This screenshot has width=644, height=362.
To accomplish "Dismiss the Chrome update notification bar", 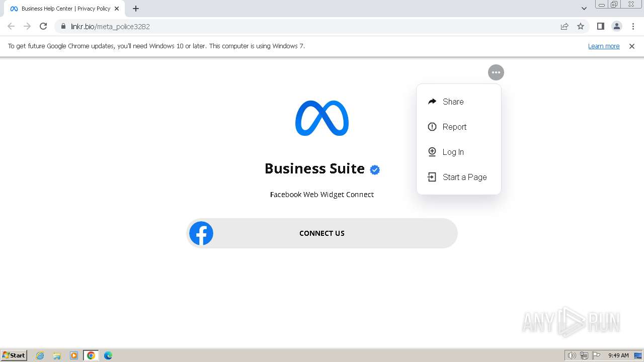I will [632, 46].
